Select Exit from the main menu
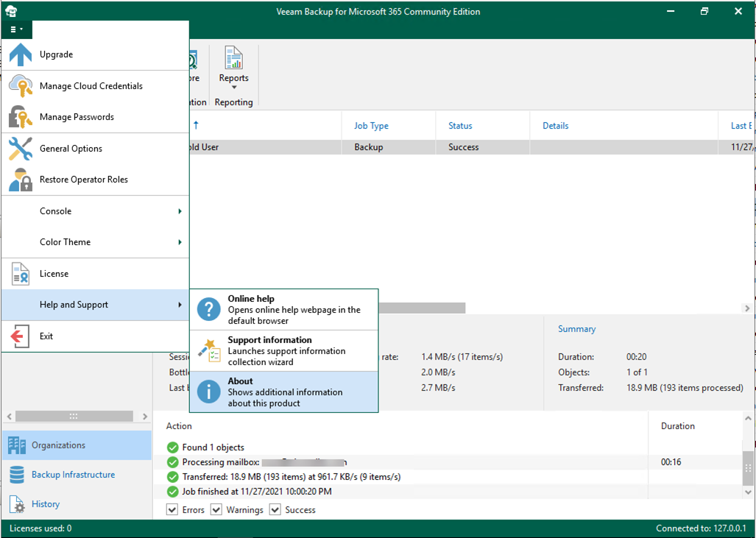The height and width of the screenshot is (538, 756). click(x=95, y=336)
